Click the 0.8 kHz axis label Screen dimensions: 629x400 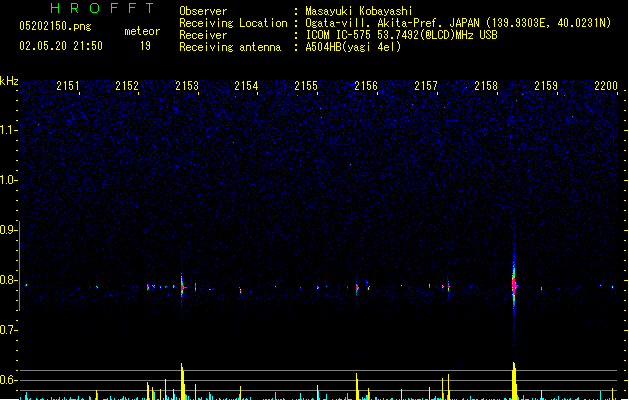click(x=8, y=280)
